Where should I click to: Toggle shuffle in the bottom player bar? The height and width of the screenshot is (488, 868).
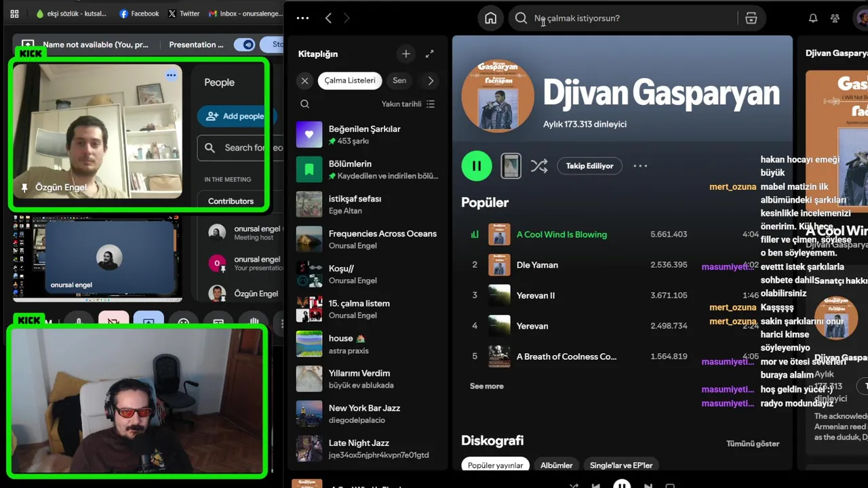click(x=574, y=485)
